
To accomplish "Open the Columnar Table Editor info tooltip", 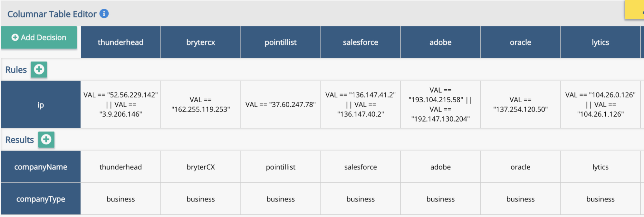I will [x=104, y=14].
